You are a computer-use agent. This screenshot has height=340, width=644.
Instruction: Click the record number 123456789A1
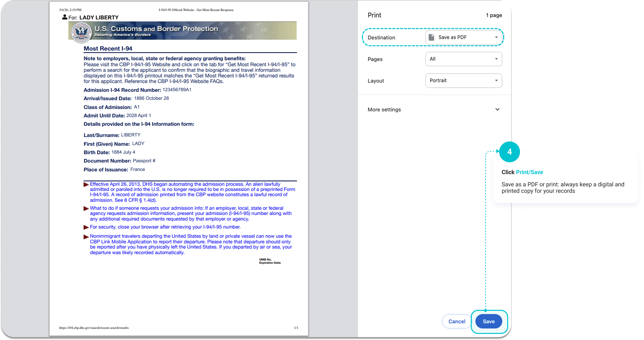pos(177,90)
